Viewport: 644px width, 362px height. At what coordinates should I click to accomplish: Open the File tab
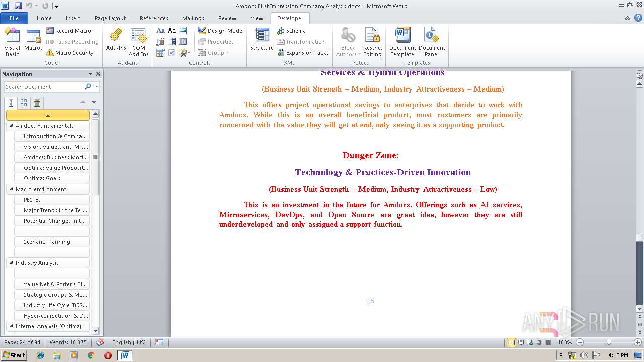coord(14,18)
